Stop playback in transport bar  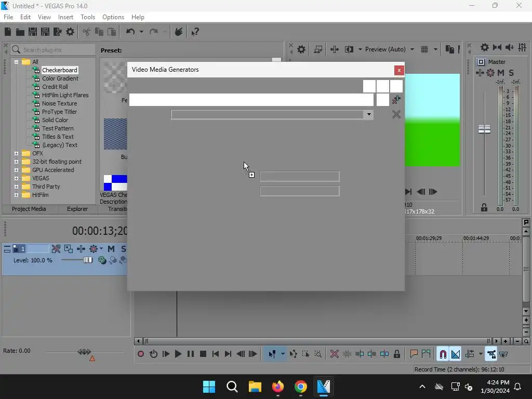tap(203, 354)
